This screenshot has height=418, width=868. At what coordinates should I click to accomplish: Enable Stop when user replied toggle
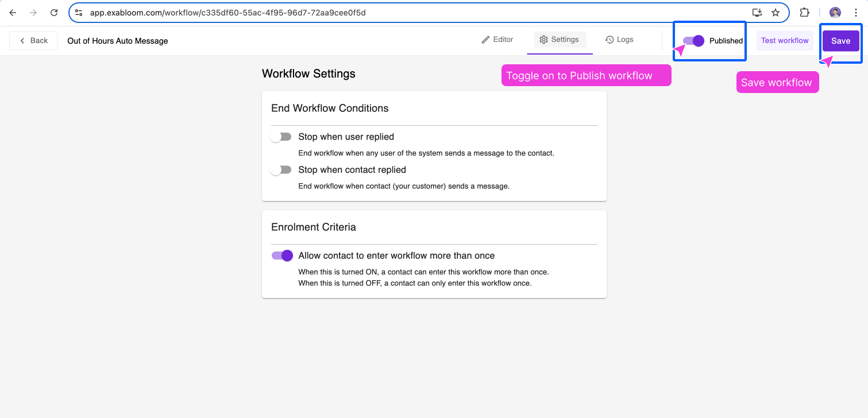point(281,137)
